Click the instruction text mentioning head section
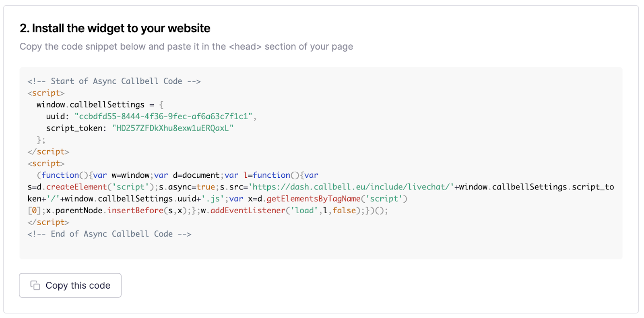The width and height of the screenshot is (644, 318). click(x=186, y=47)
